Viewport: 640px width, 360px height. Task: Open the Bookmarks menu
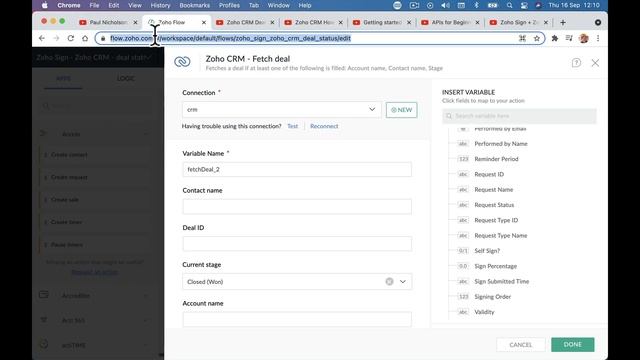click(195, 5)
